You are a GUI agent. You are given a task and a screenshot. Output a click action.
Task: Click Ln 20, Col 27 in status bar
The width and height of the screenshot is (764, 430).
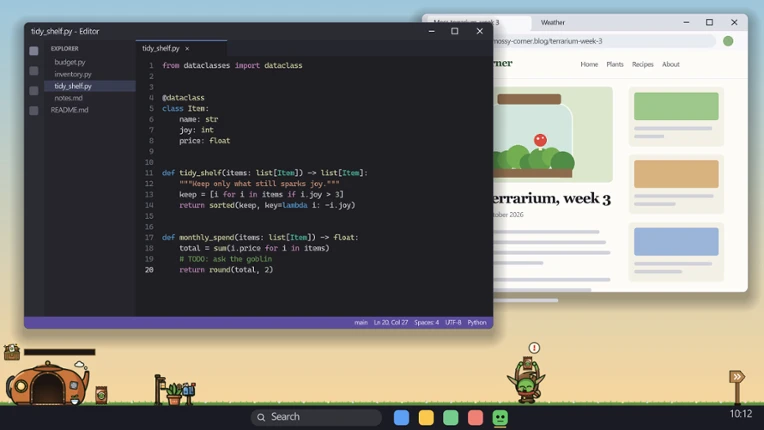coord(391,322)
